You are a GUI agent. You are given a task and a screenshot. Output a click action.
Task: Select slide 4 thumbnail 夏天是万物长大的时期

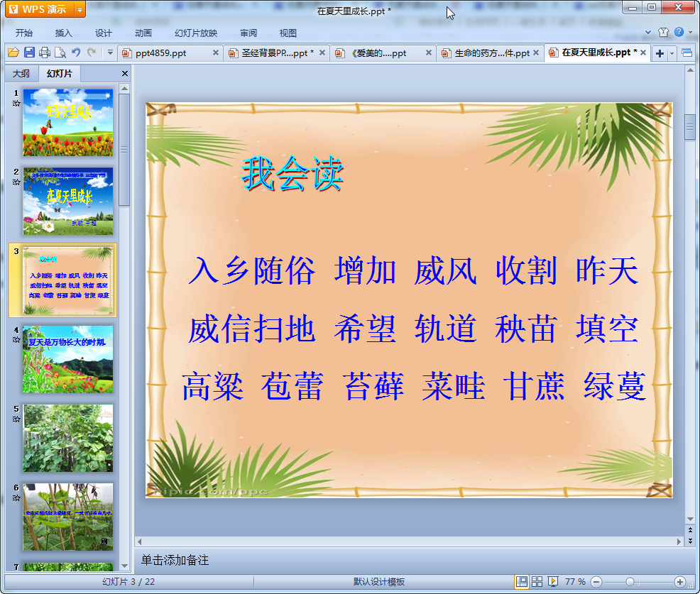point(68,359)
